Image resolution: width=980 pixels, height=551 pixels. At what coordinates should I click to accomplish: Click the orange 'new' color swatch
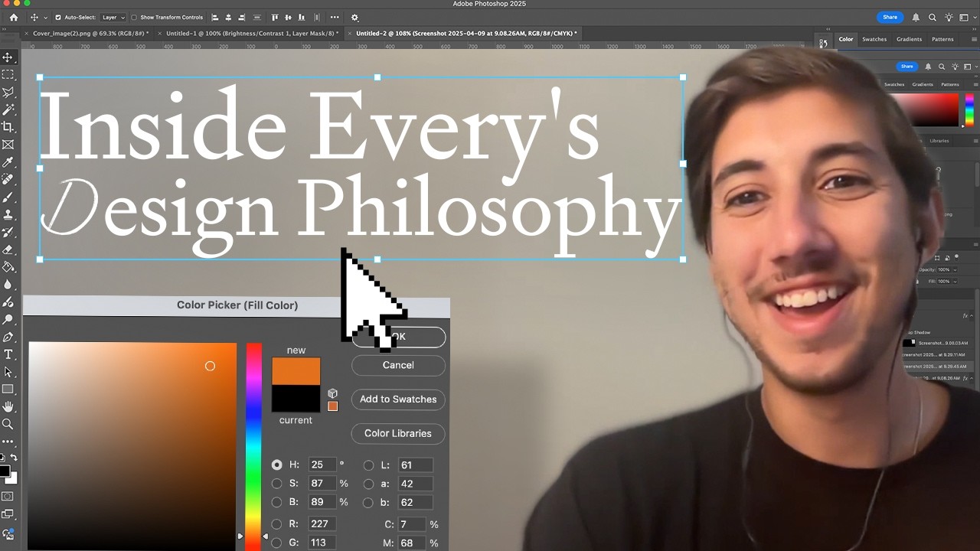click(x=296, y=371)
